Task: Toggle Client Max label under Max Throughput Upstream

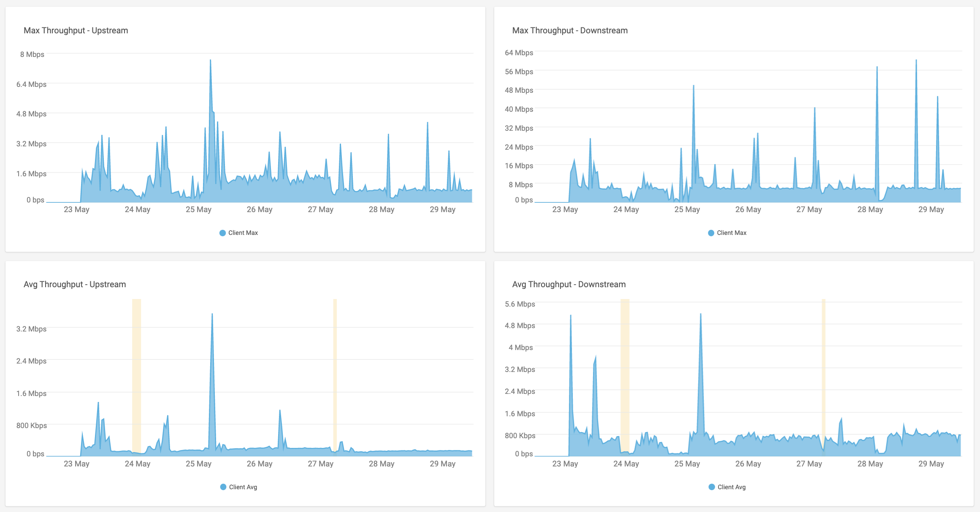Action: point(243,233)
